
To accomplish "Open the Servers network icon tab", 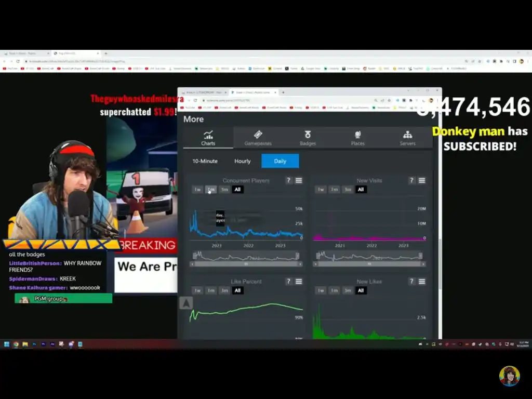I will tap(407, 135).
